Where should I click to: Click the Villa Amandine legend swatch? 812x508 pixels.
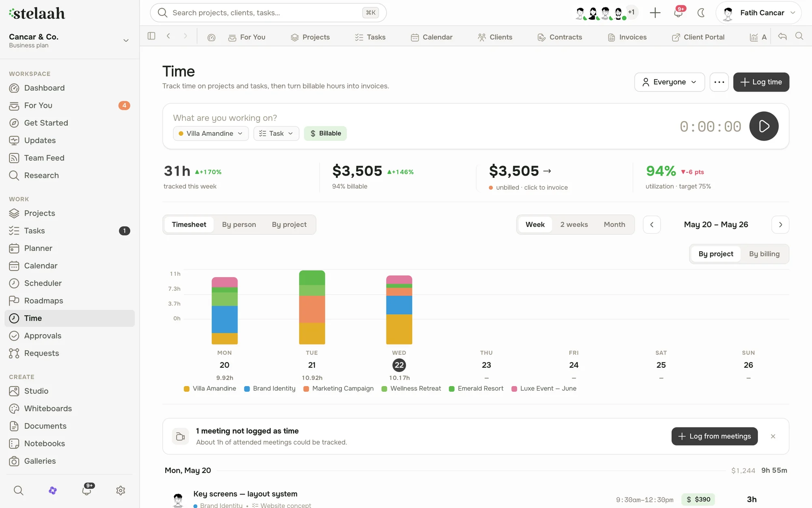187,389
